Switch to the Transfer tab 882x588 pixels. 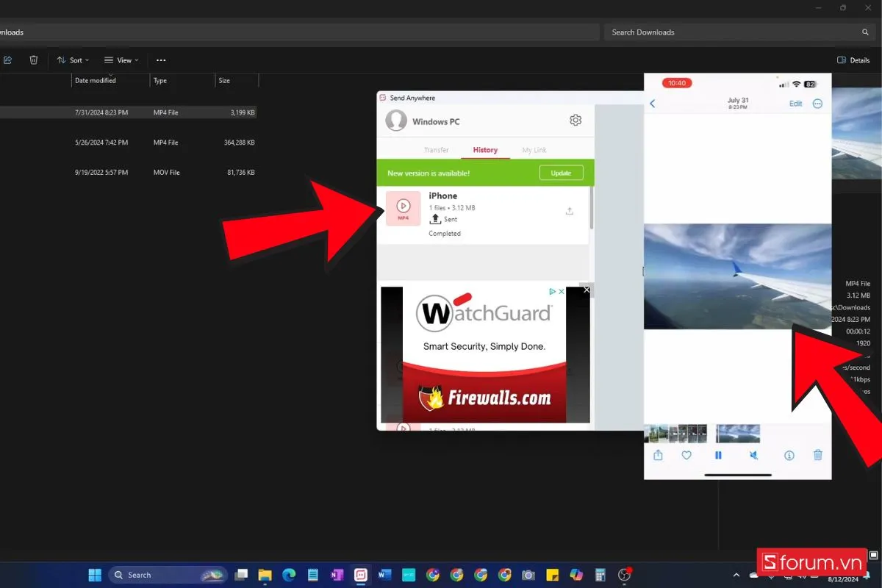click(436, 150)
